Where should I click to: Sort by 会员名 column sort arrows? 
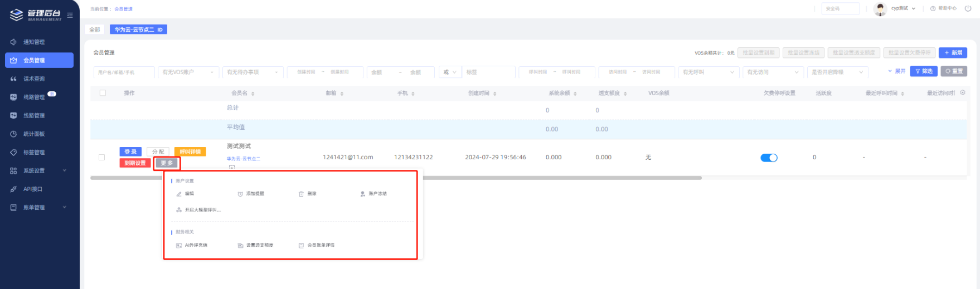click(253, 94)
